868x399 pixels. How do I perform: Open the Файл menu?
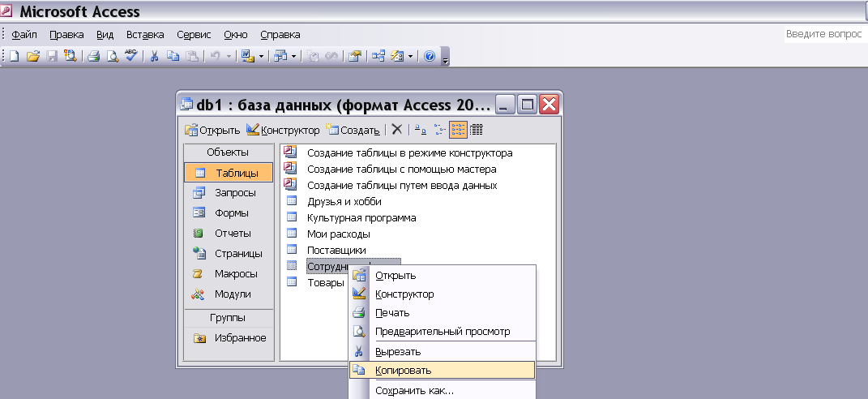pos(24,34)
